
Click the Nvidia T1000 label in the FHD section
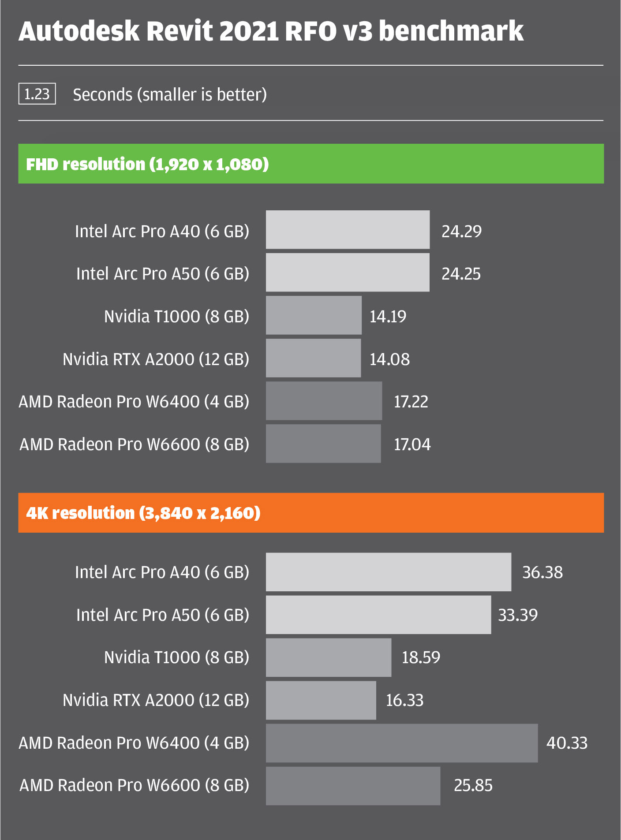pos(176,317)
